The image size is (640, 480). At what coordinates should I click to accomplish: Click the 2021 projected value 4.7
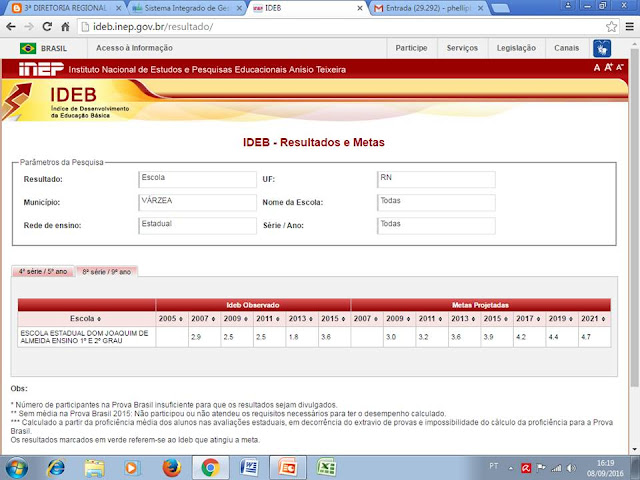pos(586,337)
